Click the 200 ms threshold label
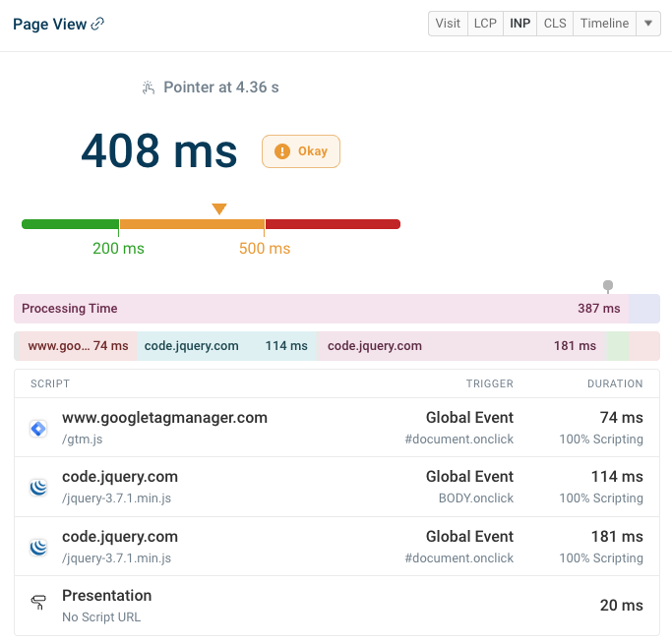The image size is (672, 644). click(118, 249)
